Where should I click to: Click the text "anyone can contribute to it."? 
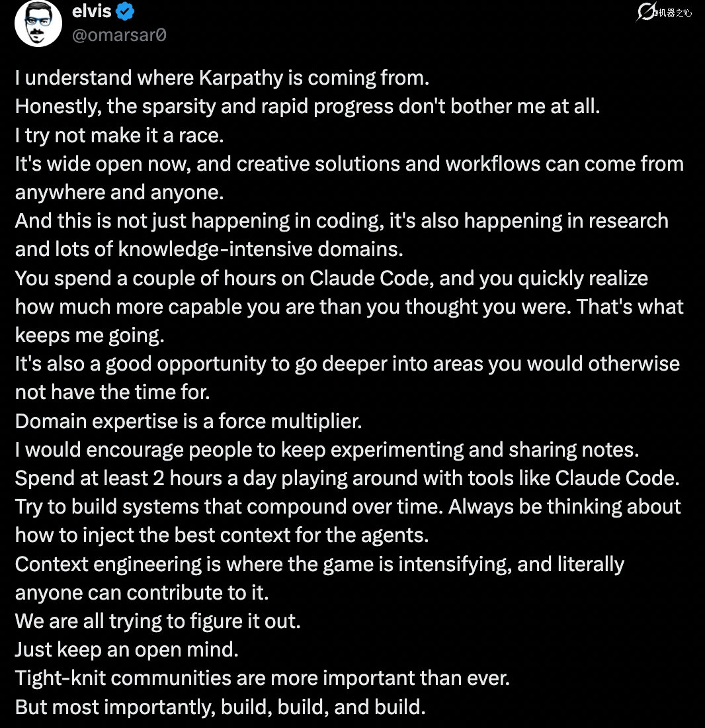[x=142, y=592]
